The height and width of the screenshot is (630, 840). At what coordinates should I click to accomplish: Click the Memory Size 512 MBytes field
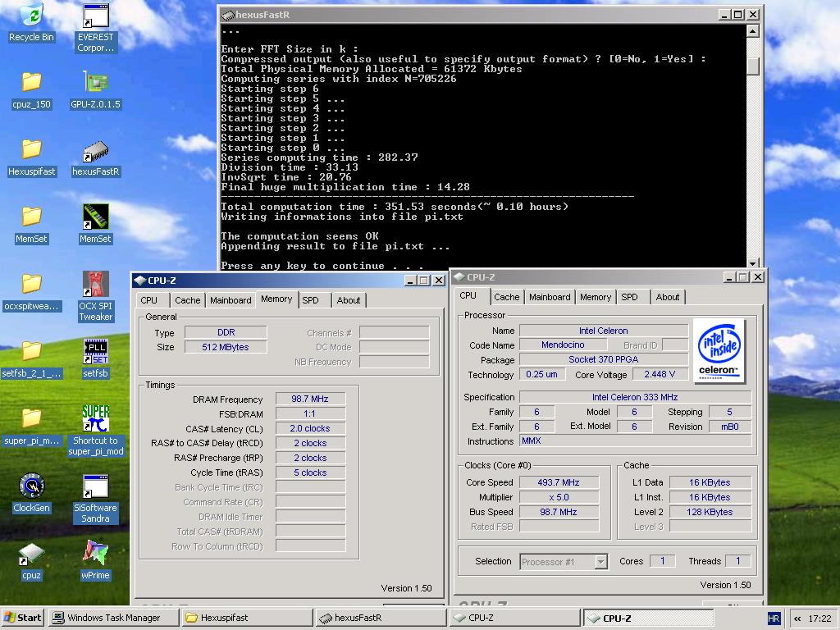click(x=226, y=347)
